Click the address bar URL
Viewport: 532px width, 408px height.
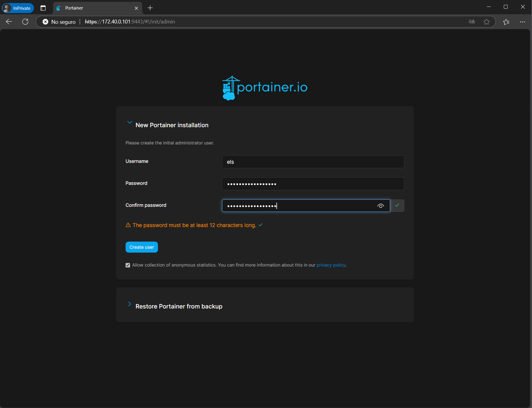coord(130,22)
